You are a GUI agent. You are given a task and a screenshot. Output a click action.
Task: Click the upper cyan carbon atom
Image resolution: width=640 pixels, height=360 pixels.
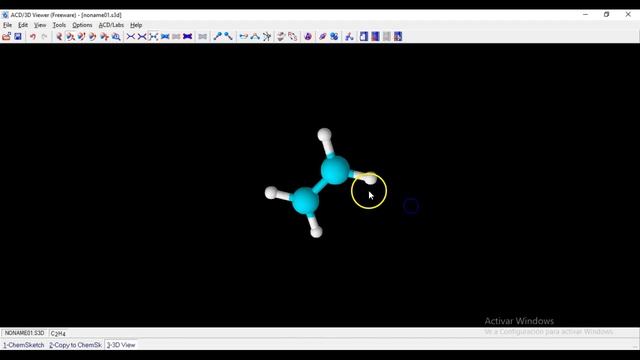point(335,170)
